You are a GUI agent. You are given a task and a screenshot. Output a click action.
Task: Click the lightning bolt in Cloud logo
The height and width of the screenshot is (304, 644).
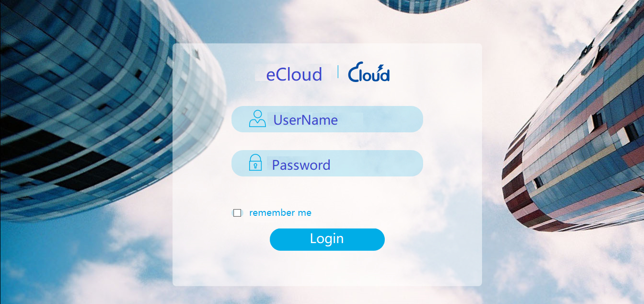click(381, 67)
